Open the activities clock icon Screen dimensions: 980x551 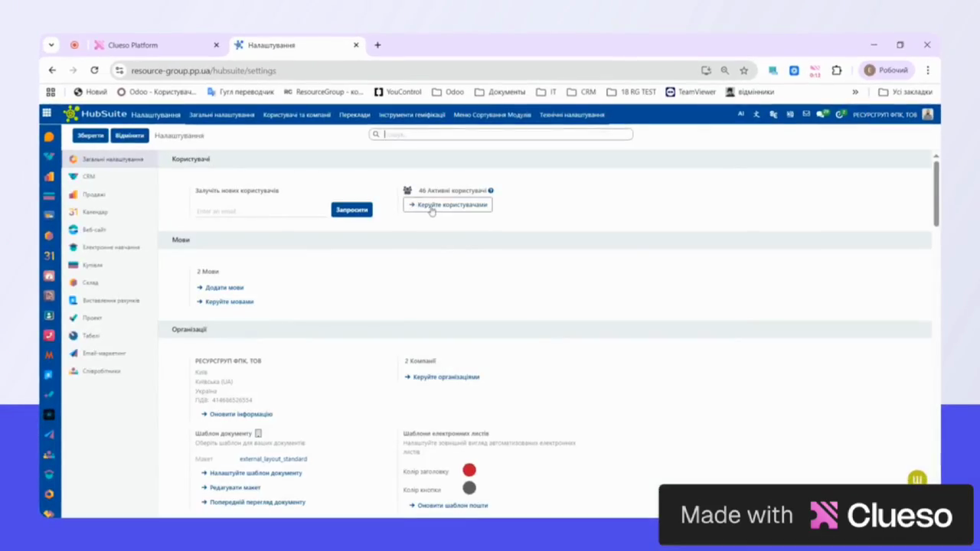coord(839,114)
